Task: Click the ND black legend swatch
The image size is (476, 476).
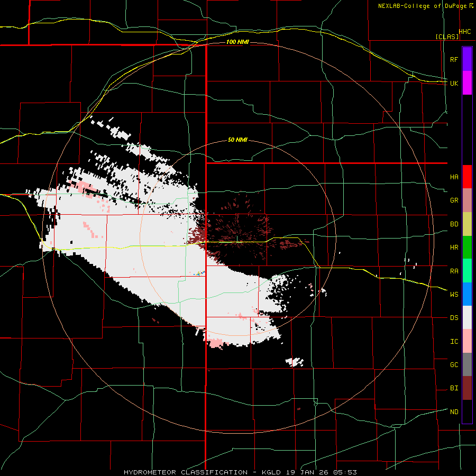Action: 467,411
